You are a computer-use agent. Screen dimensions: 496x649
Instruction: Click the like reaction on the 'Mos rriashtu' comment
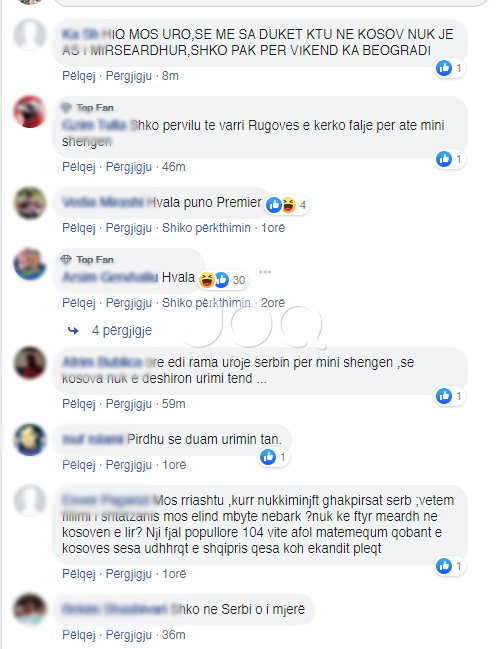coord(450,566)
